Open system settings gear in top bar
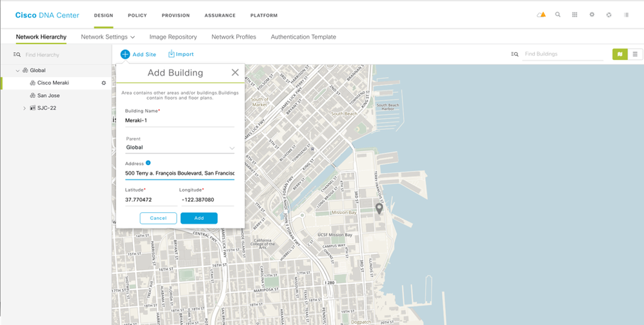The height and width of the screenshot is (325, 644). (592, 15)
